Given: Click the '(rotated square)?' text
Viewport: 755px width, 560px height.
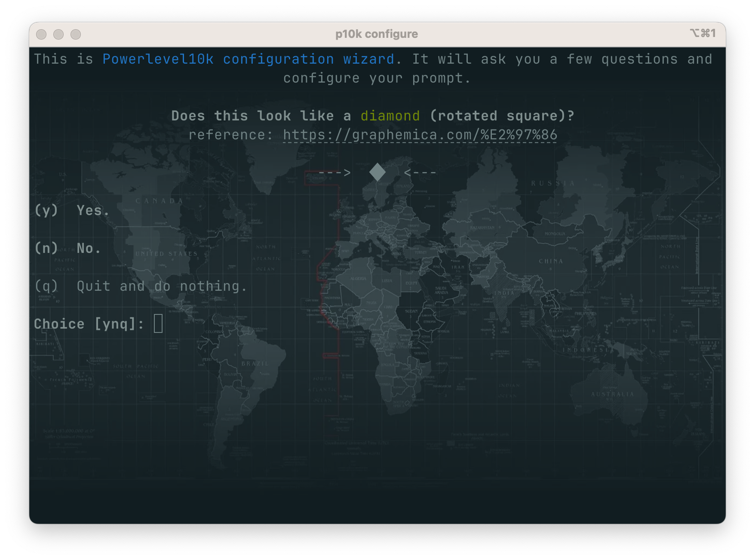Looking at the screenshot, I should pyautogui.click(x=502, y=116).
